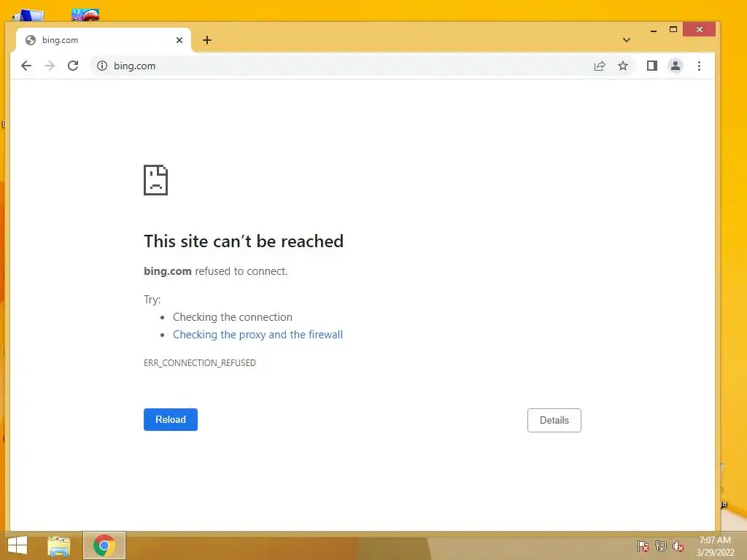Click the ERR_CONNECTION_REFUSED text
This screenshot has height=560, width=747.
click(x=200, y=363)
